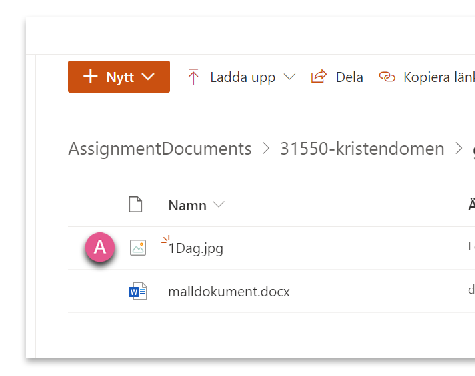475x376 pixels.
Task: Go to 31550-kristendomen breadcrumb
Action: [x=362, y=149]
